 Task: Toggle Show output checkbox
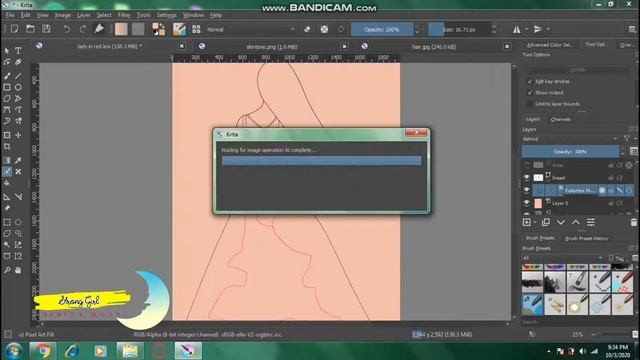(x=530, y=93)
